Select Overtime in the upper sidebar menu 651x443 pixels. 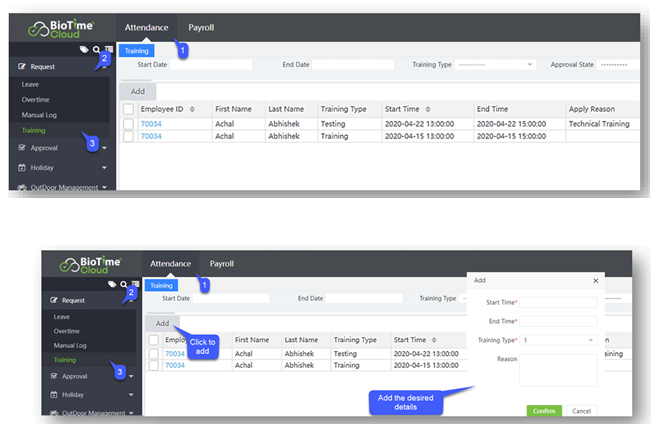click(x=36, y=100)
